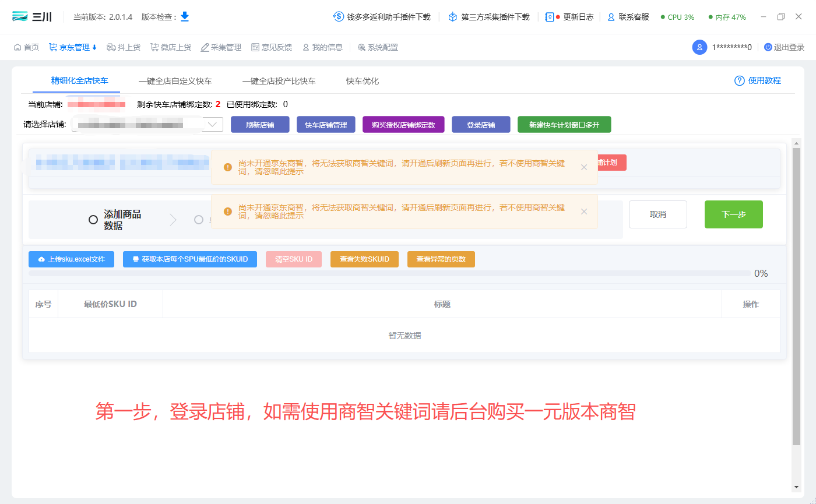The image size is (816, 504).
Task: Click the 标题 column header
Action: pos(442,304)
